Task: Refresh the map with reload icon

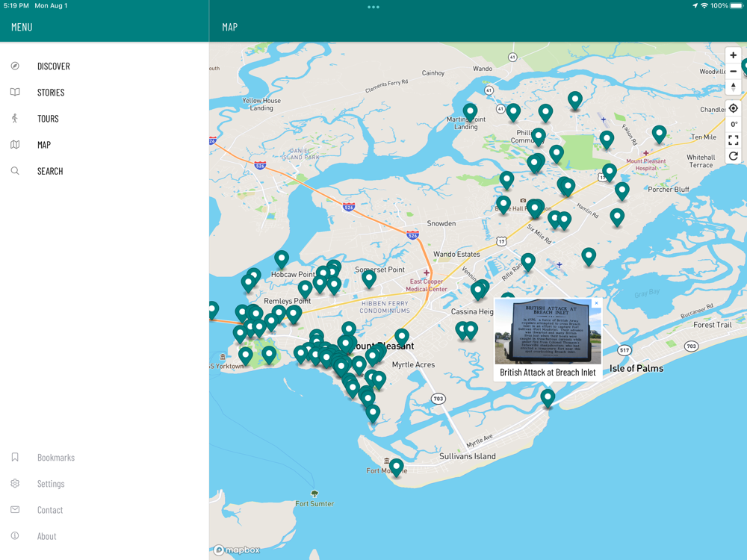Action: pos(734,156)
